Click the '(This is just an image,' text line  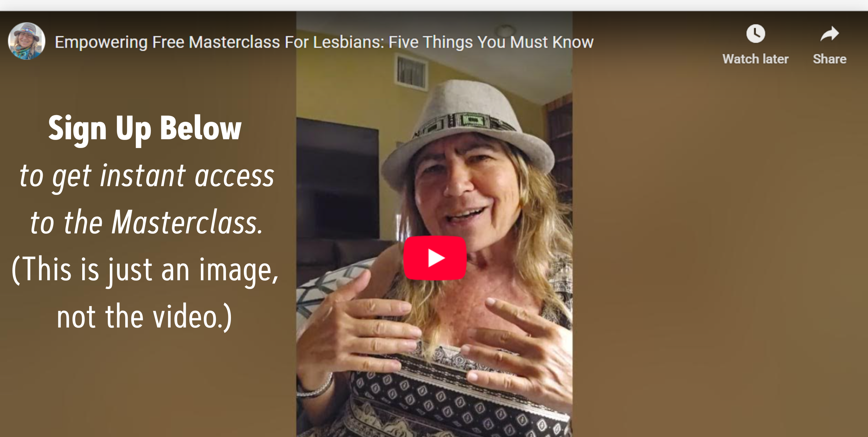[145, 270]
